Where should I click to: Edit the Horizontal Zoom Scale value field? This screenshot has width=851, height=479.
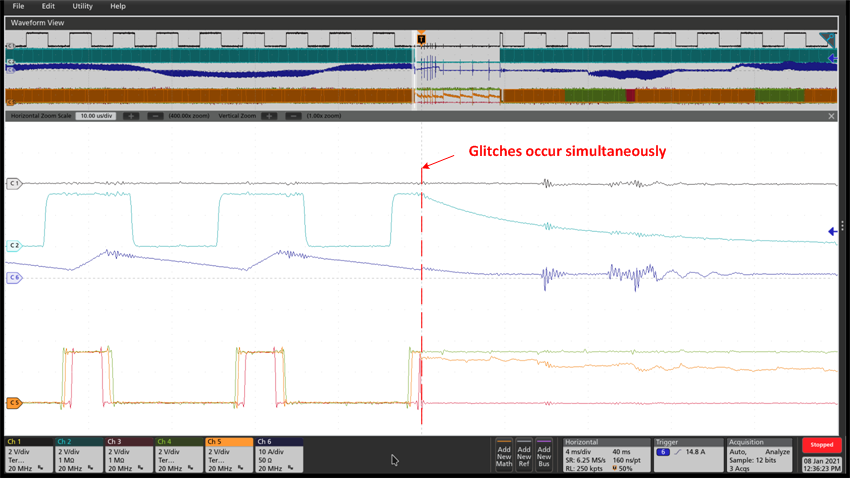[x=96, y=116]
